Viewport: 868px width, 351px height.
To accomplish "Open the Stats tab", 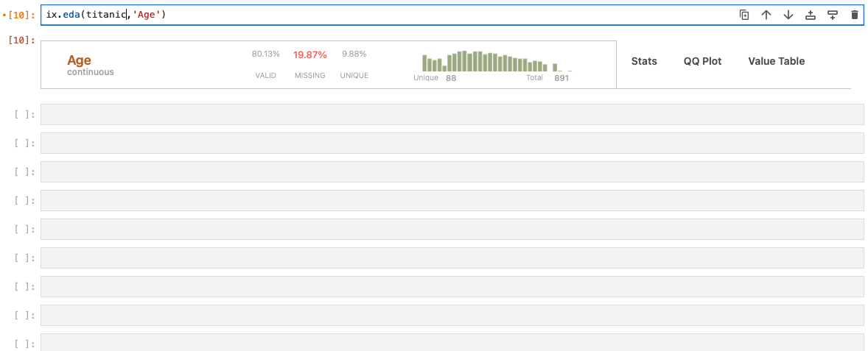I will point(644,61).
